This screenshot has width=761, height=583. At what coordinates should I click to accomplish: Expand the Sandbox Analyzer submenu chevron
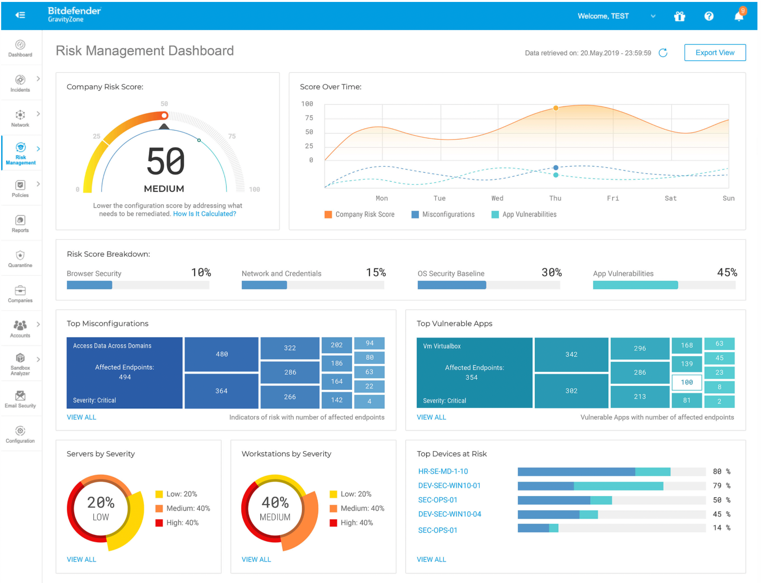pos(38,359)
